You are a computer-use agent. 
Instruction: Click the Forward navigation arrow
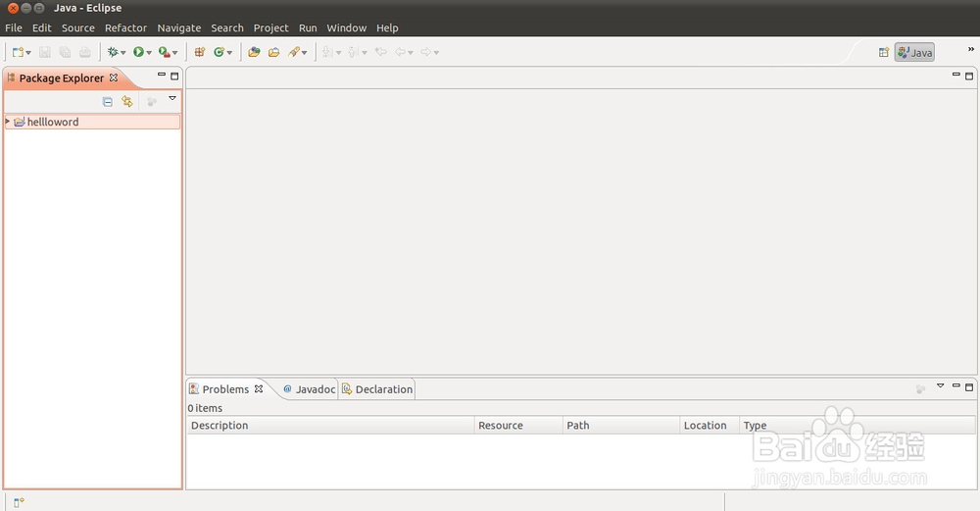(425, 53)
